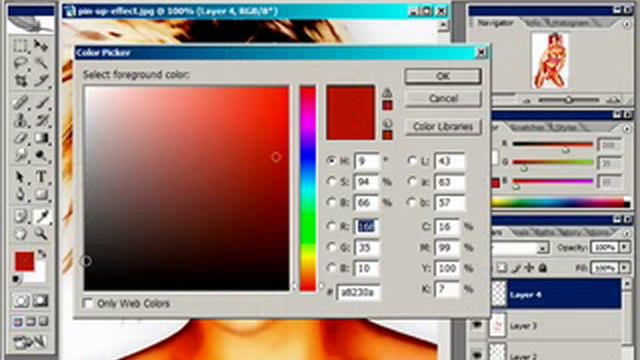Screen dimensions: 640x360
Task: Select the Hand tool
Action: (20, 234)
